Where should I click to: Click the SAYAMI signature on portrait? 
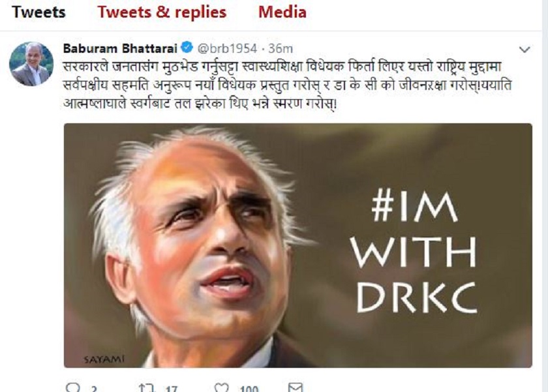tap(104, 359)
